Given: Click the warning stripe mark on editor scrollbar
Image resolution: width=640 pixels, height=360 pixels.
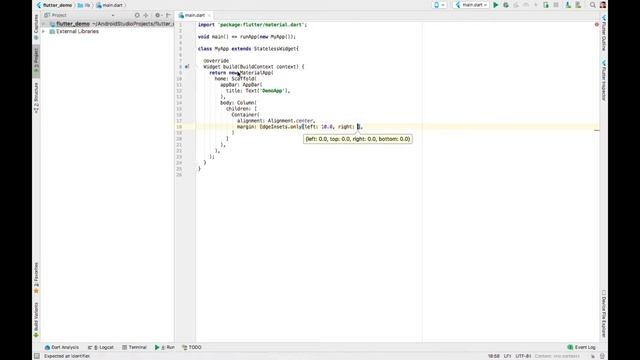Looking at the screenshot, I should [597, 131].
